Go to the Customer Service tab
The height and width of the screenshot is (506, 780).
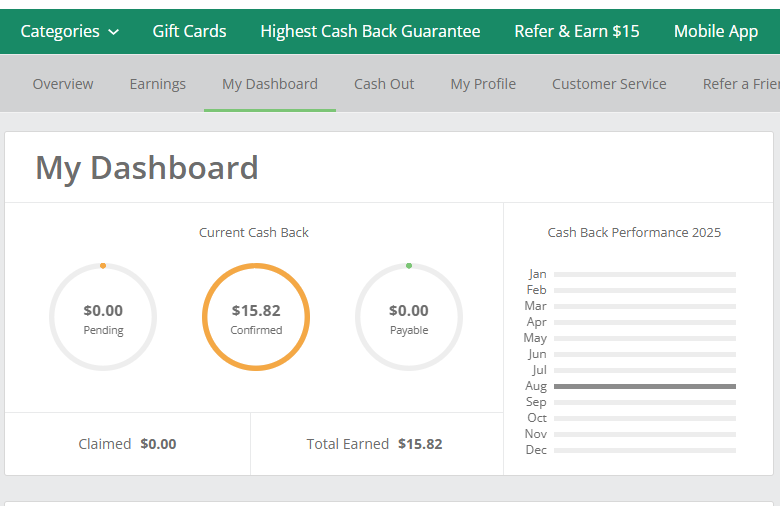(609, 84)
